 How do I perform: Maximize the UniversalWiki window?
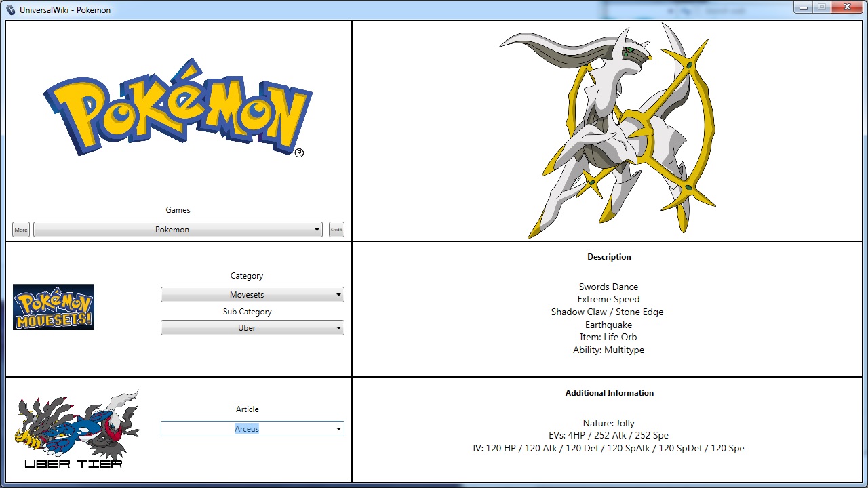(821, 7)
